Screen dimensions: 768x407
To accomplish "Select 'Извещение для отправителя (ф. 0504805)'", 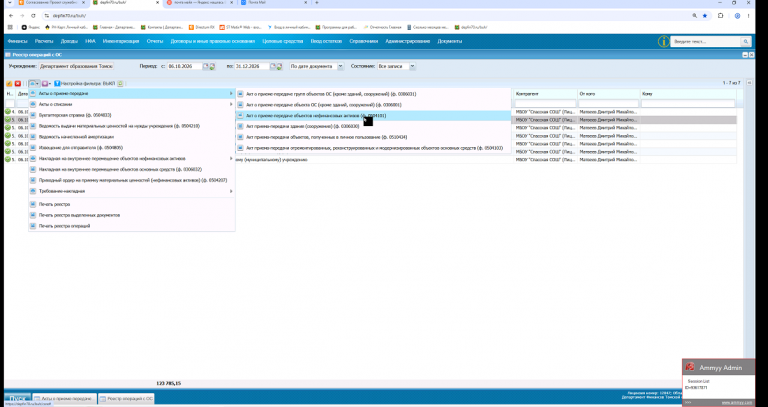I will (x=132, y=147).
